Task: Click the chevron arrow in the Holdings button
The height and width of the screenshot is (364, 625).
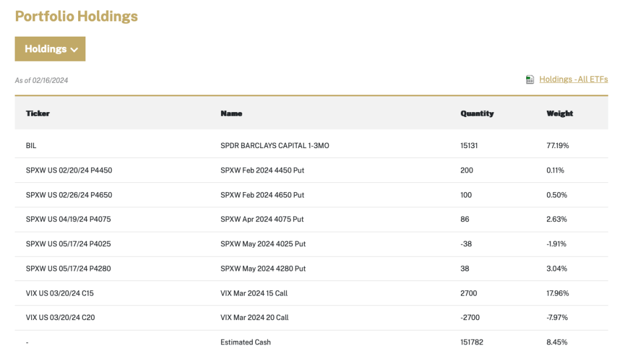Action: tap(74, 49)
